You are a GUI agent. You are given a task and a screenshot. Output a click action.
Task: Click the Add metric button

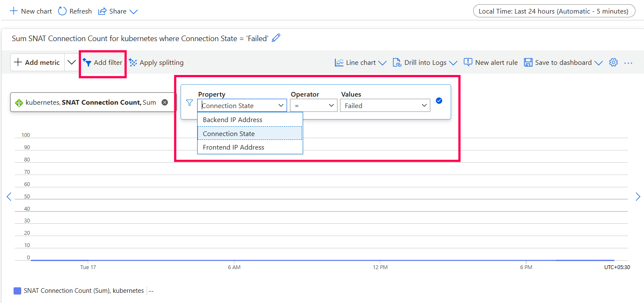(x=37, y=63)
